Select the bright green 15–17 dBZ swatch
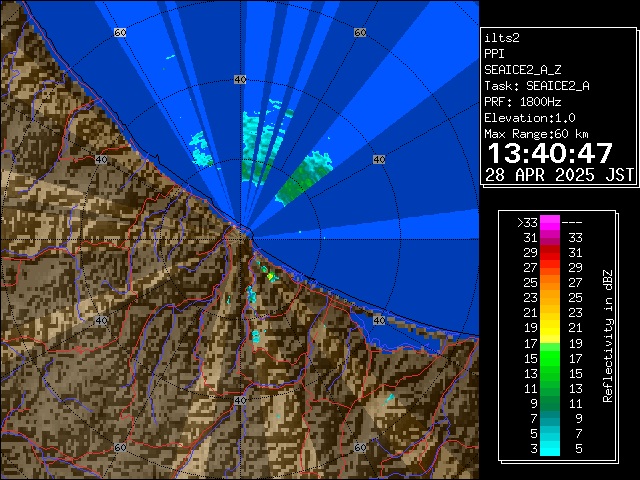Screen dimensions: 640x480 (x=550, y=358)
